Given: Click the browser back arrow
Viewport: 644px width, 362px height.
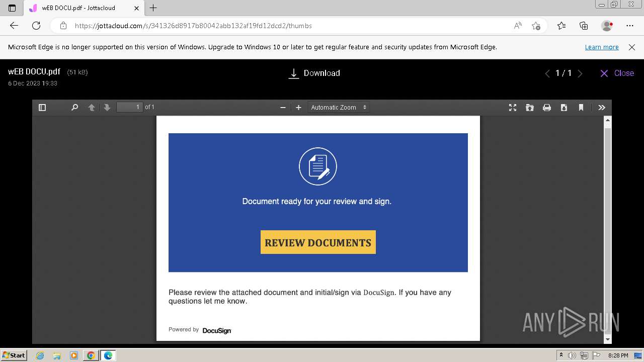Looking at the screenshot, I should pos(14,26).
